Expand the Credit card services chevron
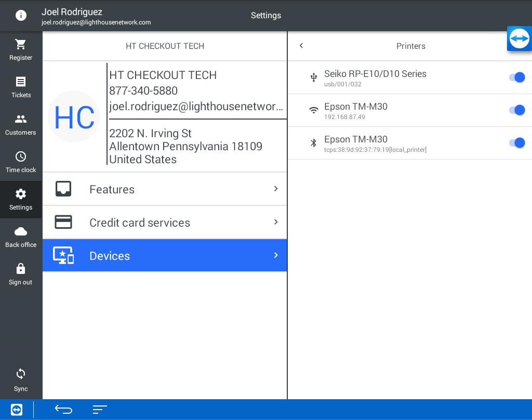532x420 pixels. pos(276,222)
